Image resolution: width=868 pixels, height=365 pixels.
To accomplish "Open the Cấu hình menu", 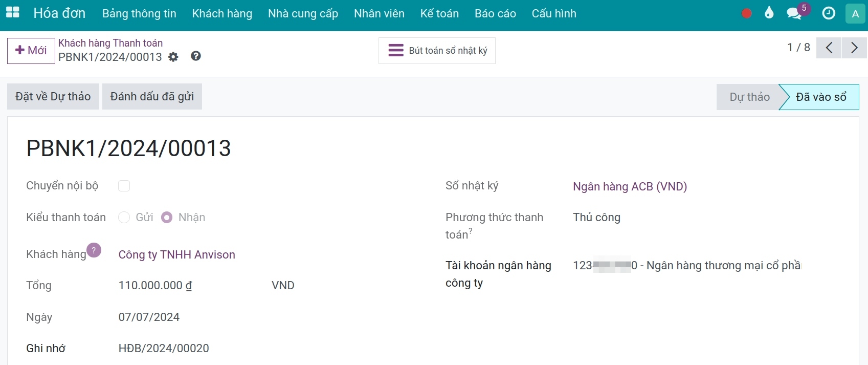I will click(554, 14).
